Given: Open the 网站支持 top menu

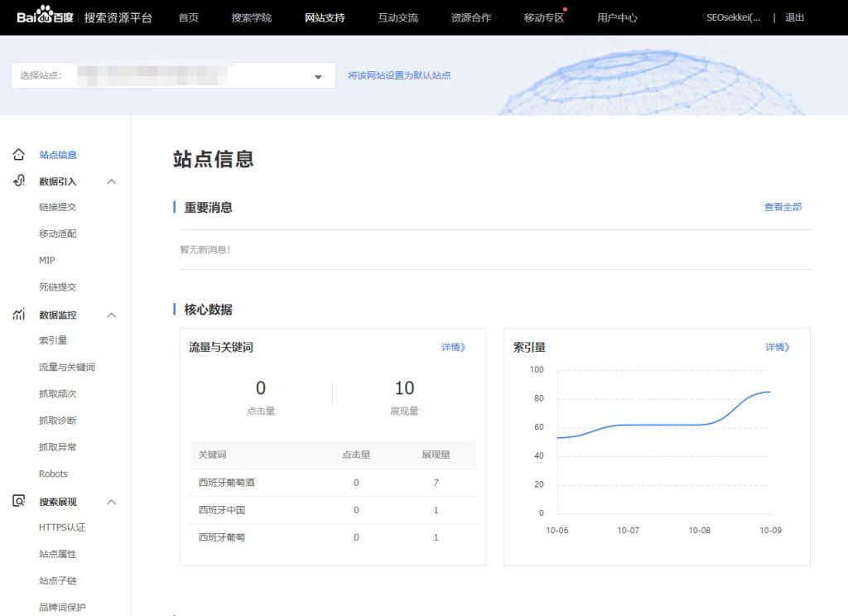Looking at the screenshot, I should point(325,17).
